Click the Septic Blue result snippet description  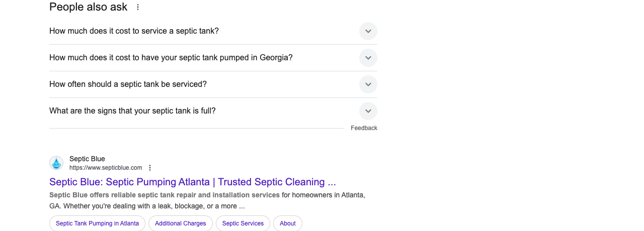pyautogui.click(x=207, y=200)
